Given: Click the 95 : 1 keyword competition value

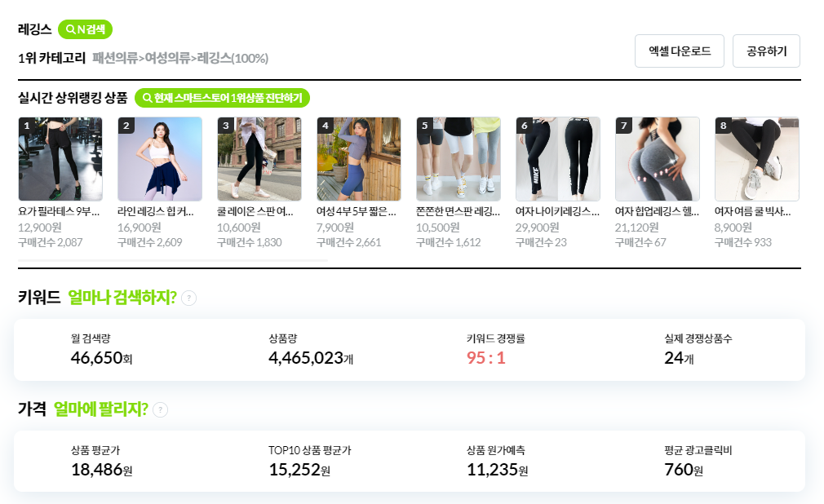Looking at the screenshot, I should point(485,358).
